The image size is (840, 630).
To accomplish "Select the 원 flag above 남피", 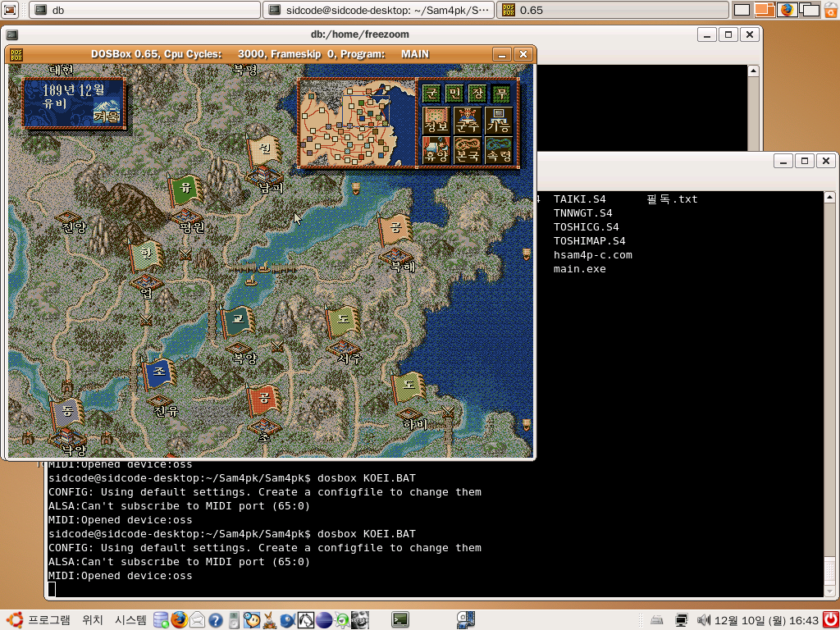I will click(x=263, y=149).
